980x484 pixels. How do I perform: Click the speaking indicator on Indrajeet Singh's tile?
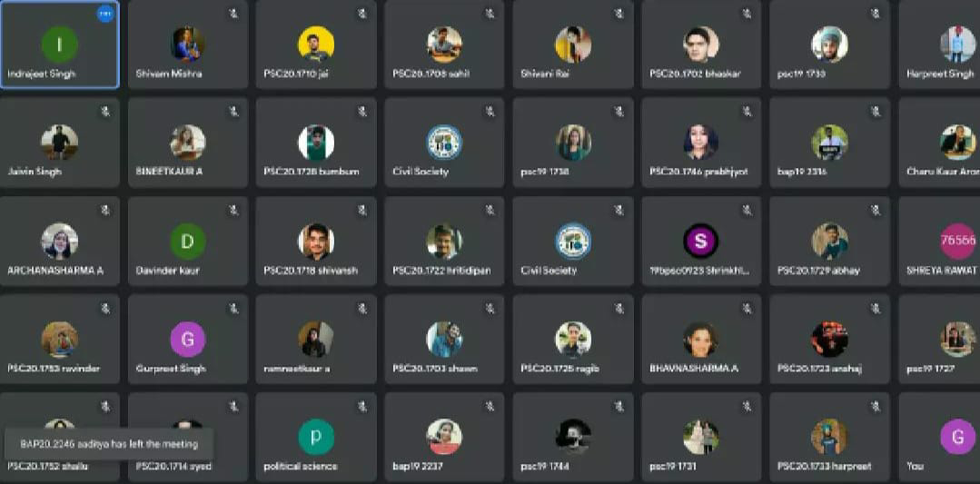click(105, 14)
